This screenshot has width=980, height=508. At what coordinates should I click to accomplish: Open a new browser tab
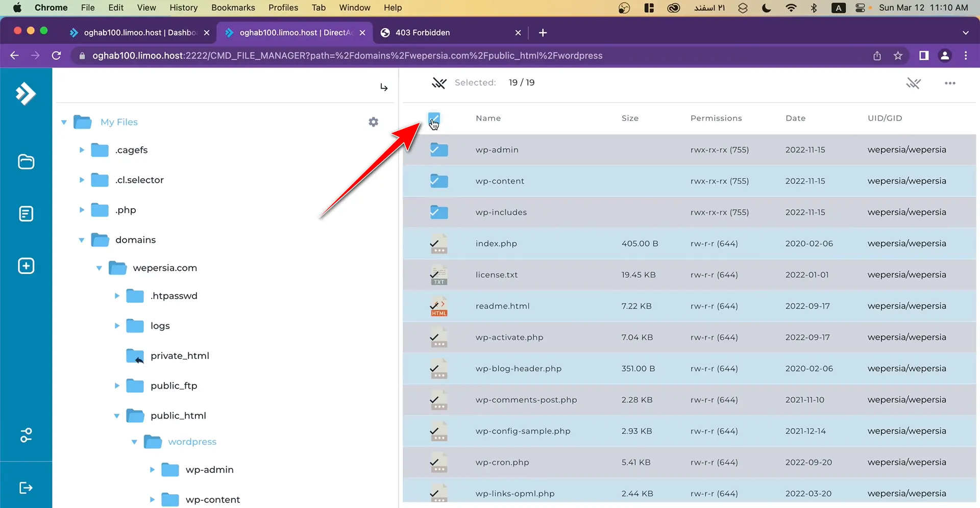tap(543, 33)
